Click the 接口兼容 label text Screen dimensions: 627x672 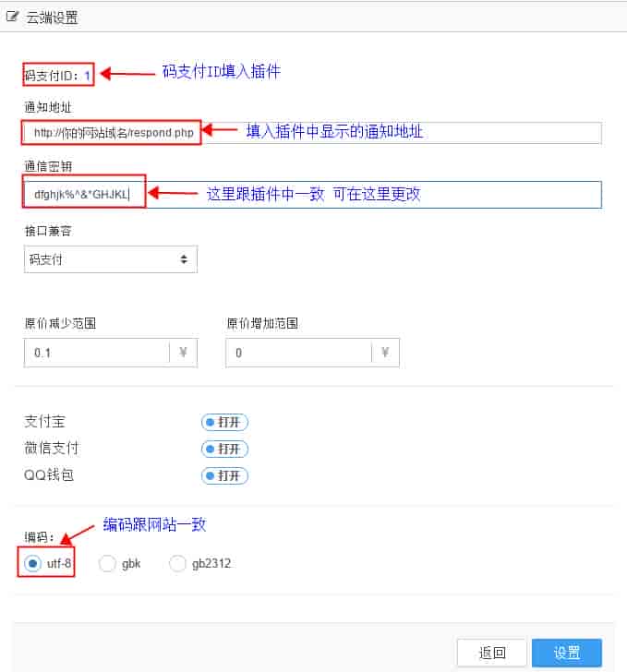[x=48, y=230]
